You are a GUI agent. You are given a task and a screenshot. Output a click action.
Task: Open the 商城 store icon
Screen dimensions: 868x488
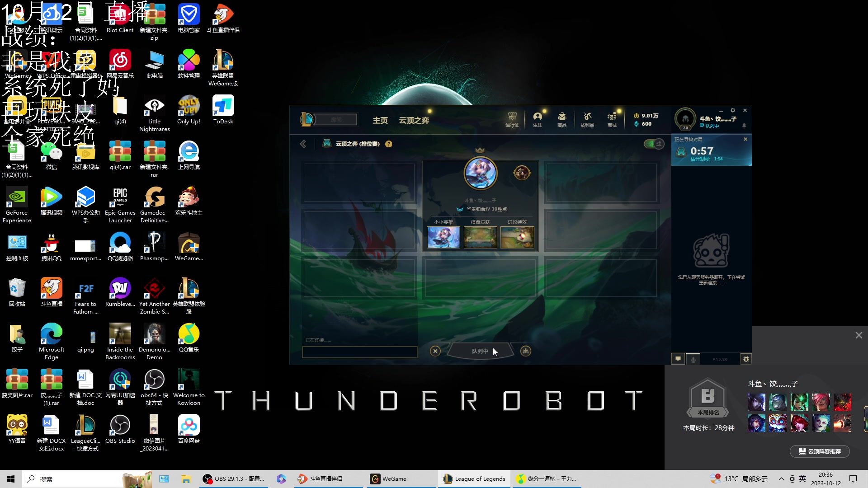coord(612,120)
